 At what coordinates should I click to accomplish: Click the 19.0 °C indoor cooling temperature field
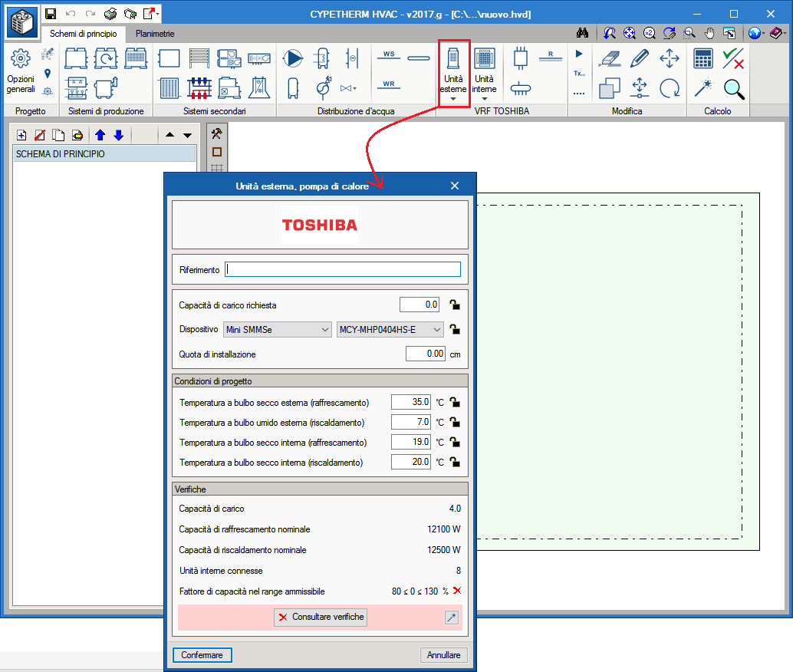click(x=410, y=443)
